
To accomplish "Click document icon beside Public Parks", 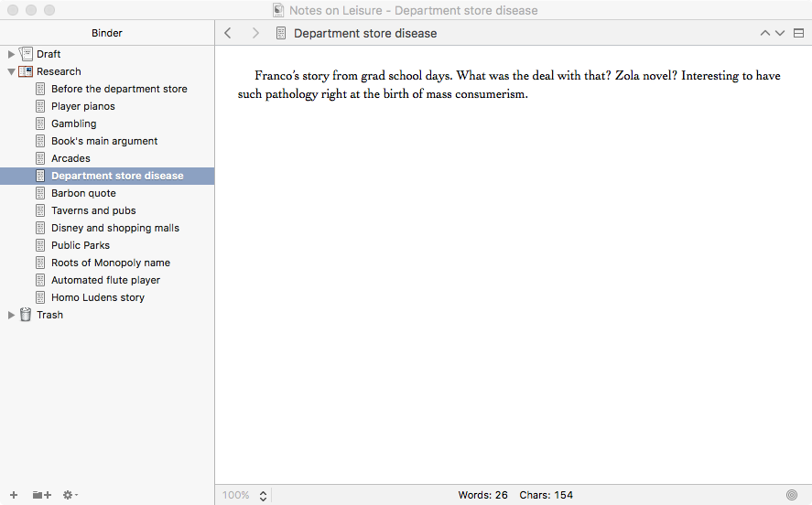I will click(x=40, y=245).
